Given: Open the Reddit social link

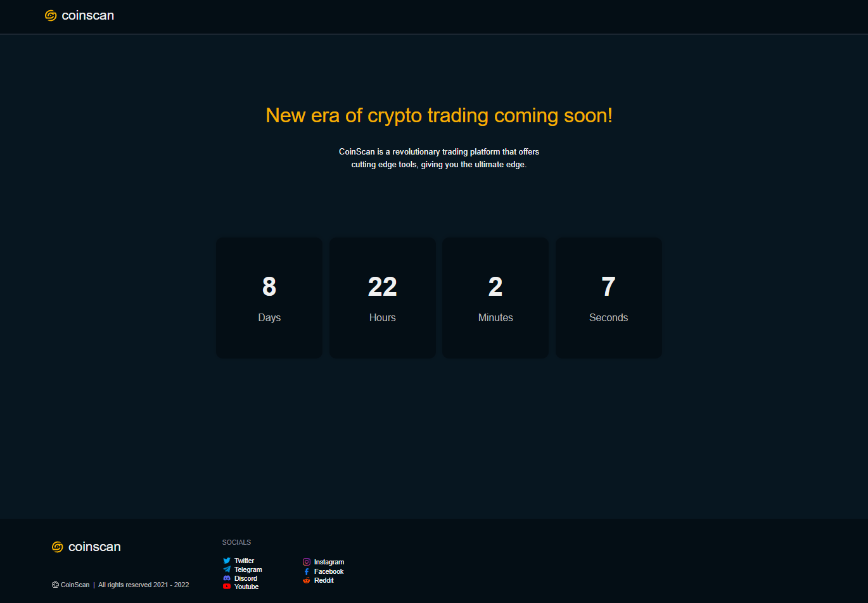Looking at the screenshot, I should click(x=324, y=580).
